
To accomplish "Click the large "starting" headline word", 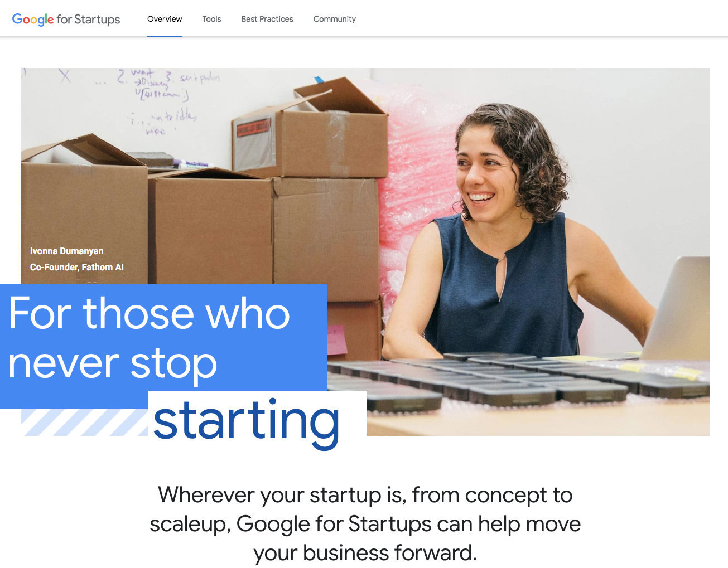I will coord(246,421).
